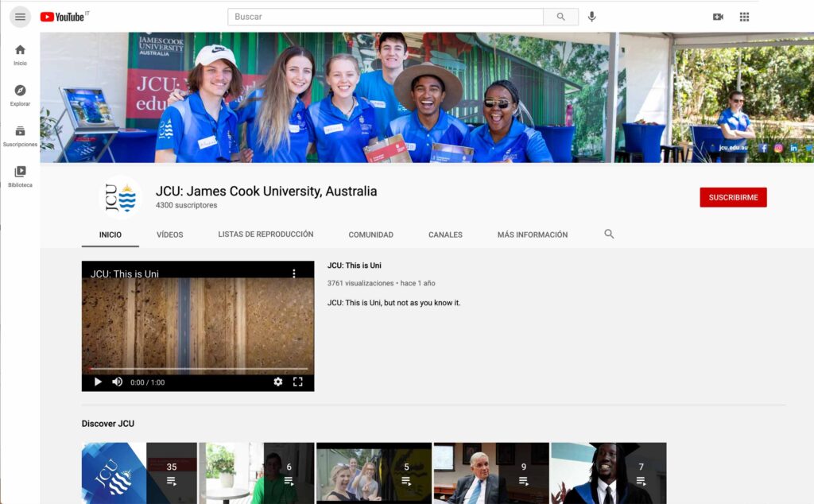Open the COMUNIDAD tab
This screenshot has width=814, height=504.
[370, 235]
